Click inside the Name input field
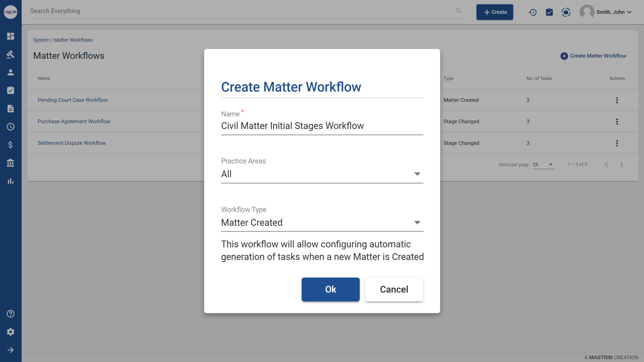 point(322,126)
